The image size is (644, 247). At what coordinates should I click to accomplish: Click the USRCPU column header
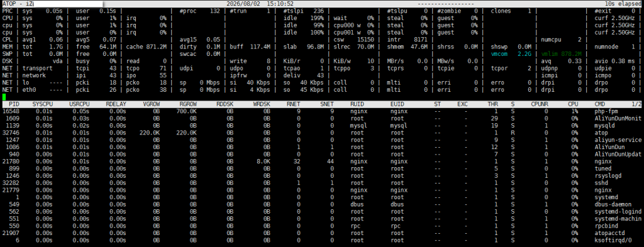point(80,104)
